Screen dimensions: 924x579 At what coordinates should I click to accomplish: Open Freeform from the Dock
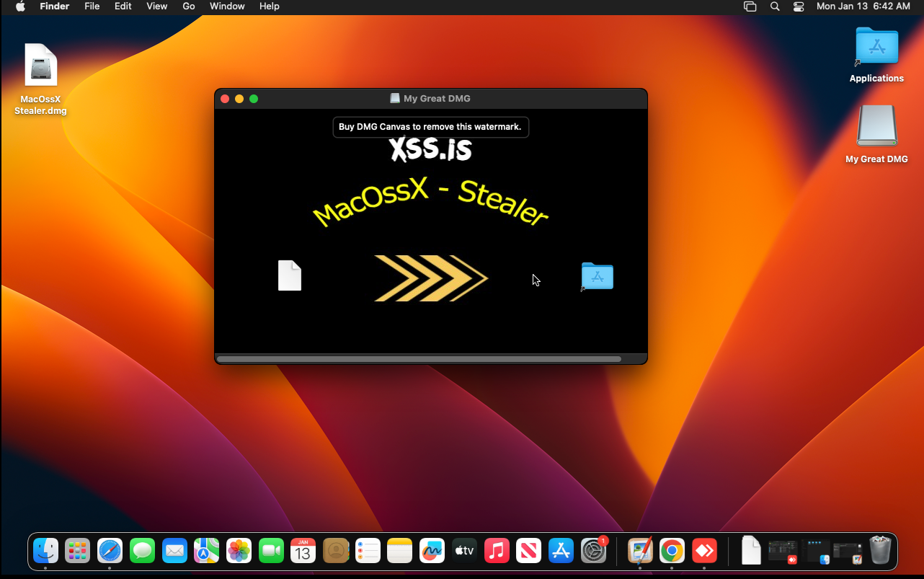(432, 552)
